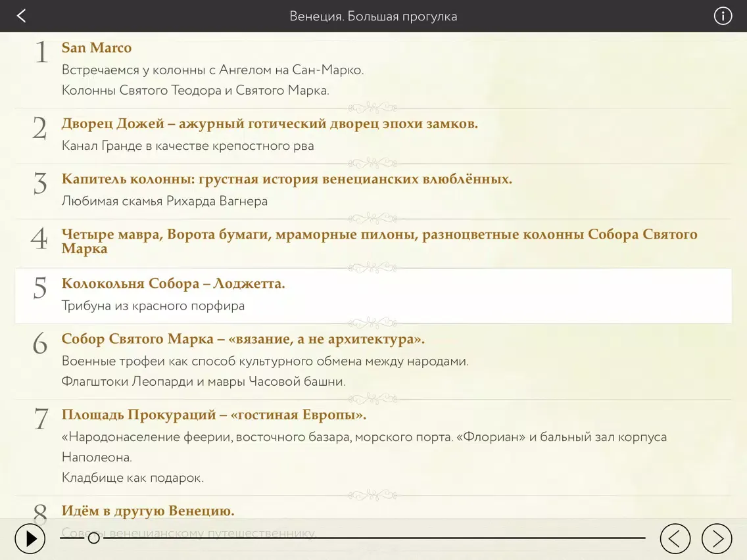The width and height of the screenshot is (747, 560).
Task: Click the header title Венеция. Большая прогулка
Action: (373, 16)
